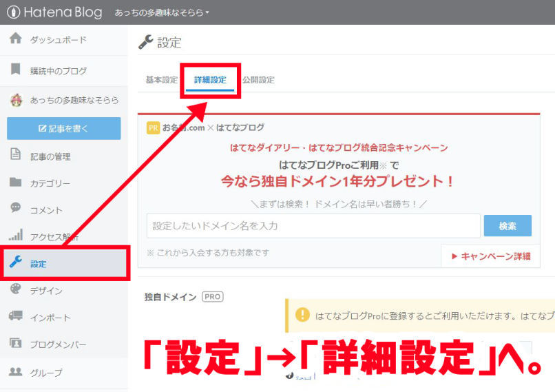This screenshot has width=555, height=392.
Task: Open the キャンペーン詳細 link
Action: [x=491, y=256]
